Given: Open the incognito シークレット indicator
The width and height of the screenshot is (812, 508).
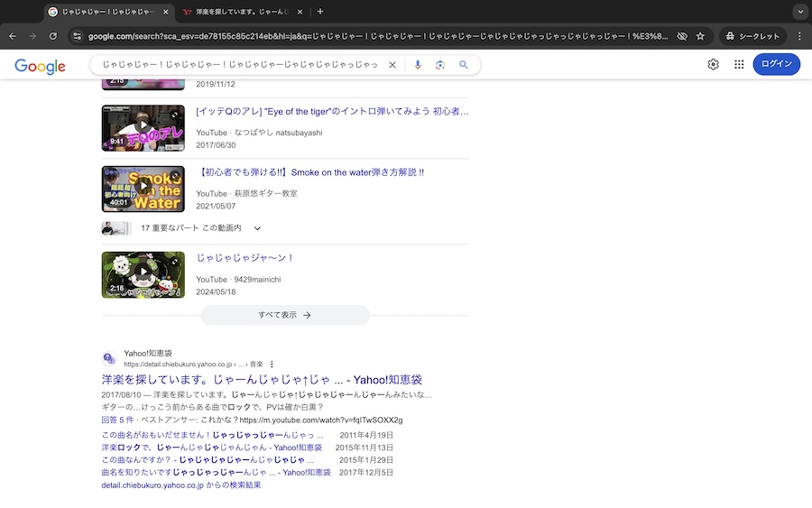Looking at the screenshot, I should [x=752, y=36].
